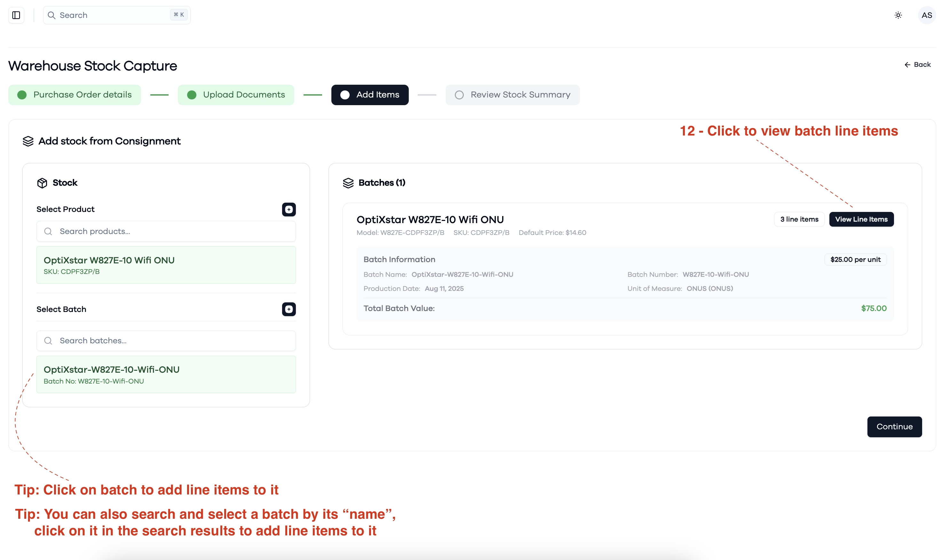Go to Purchase Order details step
This screenshot has width=941, height=560.
pyautogui.click(x=75, y=95)
